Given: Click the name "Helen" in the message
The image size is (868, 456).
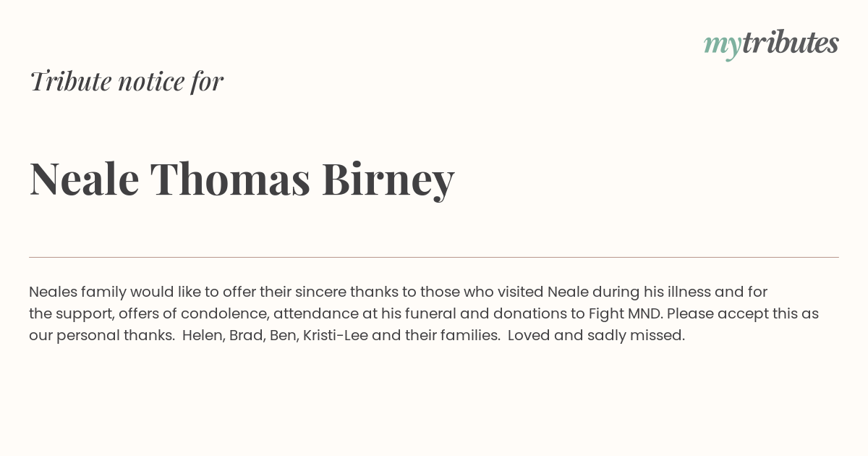Looking at the screenshot, I should pos(202,336).
